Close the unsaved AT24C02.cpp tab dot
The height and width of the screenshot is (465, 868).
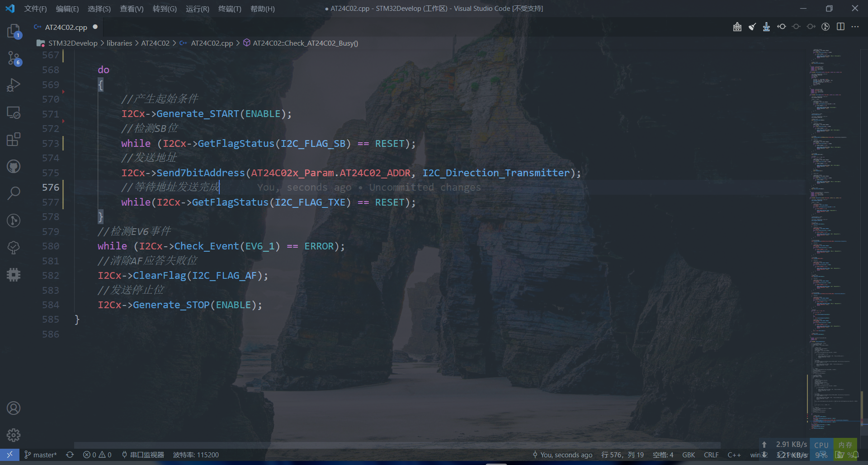coord(95,27)
